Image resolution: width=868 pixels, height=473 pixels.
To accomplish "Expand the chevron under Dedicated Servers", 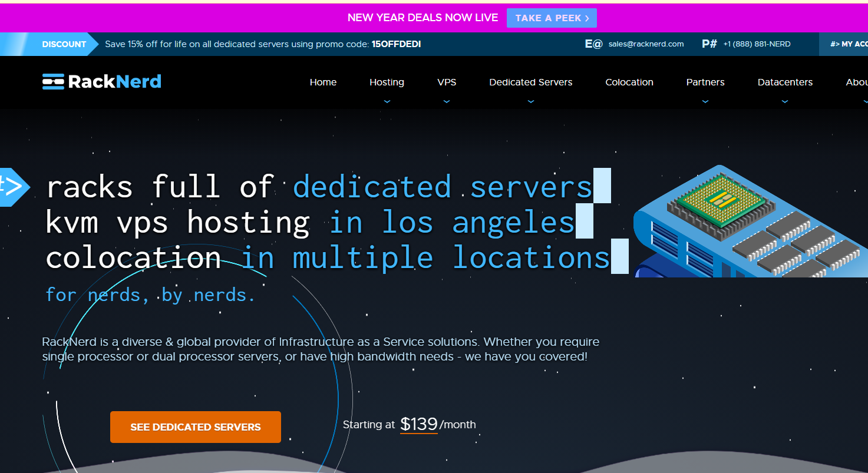I will coord(531,101).
